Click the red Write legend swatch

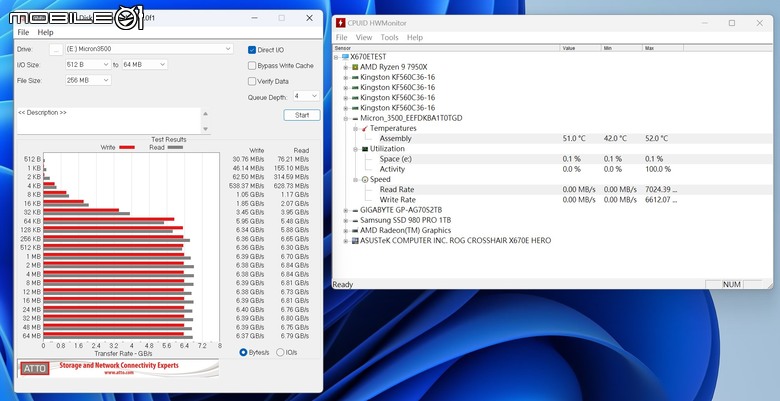pos(127,147)
